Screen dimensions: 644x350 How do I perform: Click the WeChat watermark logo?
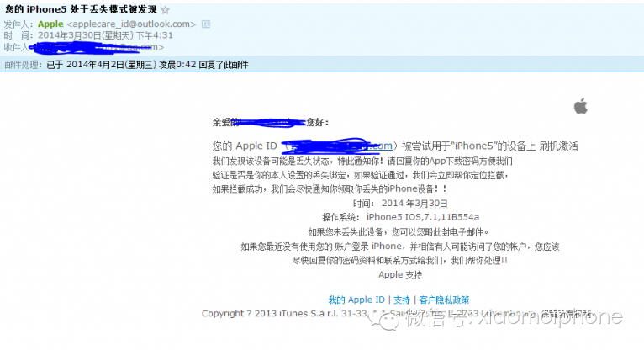383,320
